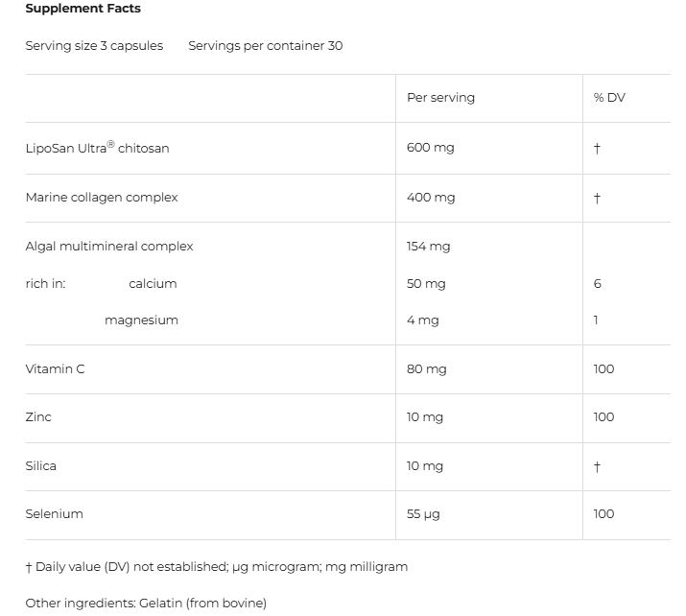This screenshot has height=616, width=686.
Task: Click the calcium ingredient label
Action: pyautogui.click(x=153, y=284)
